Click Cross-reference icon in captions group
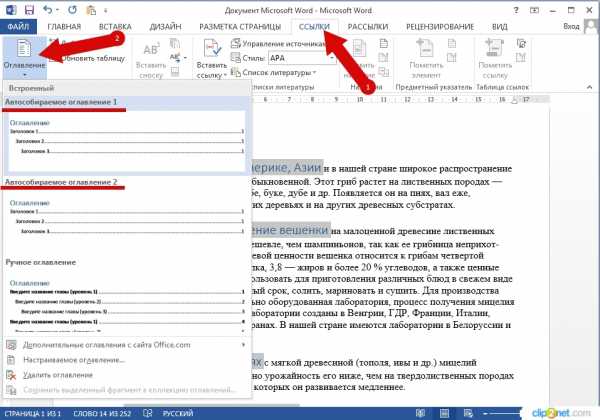The height and width of the screenshot is (420, 600). (383, 72)
